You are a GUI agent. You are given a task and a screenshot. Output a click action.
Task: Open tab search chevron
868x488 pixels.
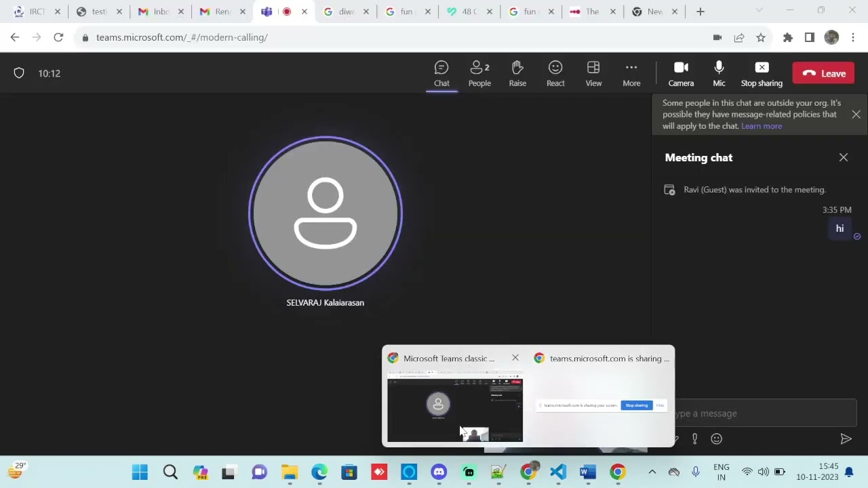pyautogui.click(x=759, y=10)
